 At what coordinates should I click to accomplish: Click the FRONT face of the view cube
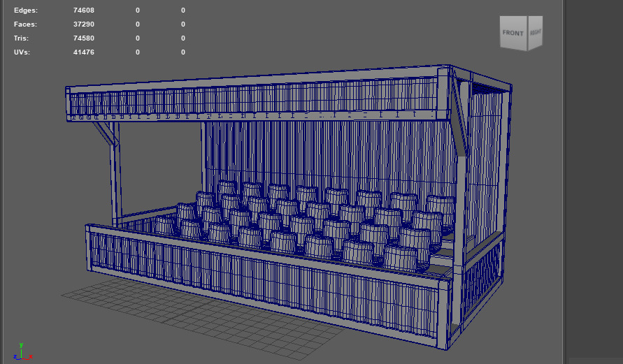pos(513,34)
